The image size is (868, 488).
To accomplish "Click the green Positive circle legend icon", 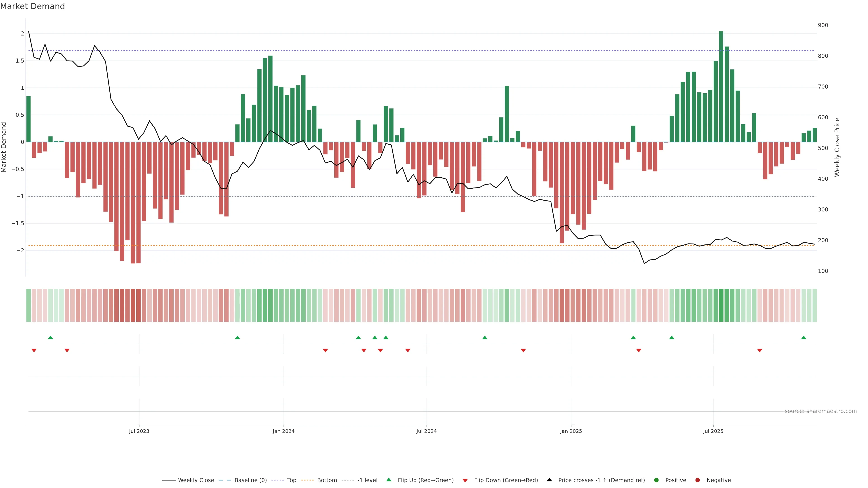I will [x=656, y=480].
